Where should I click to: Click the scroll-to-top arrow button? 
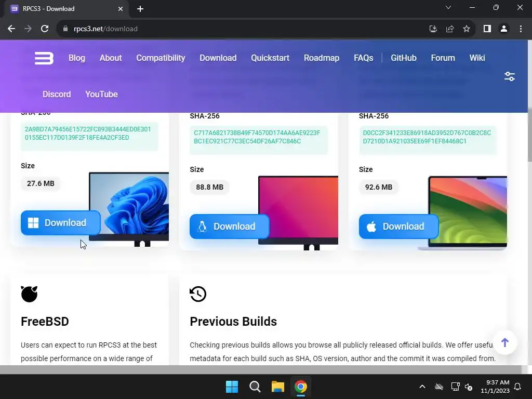point(505,342)
